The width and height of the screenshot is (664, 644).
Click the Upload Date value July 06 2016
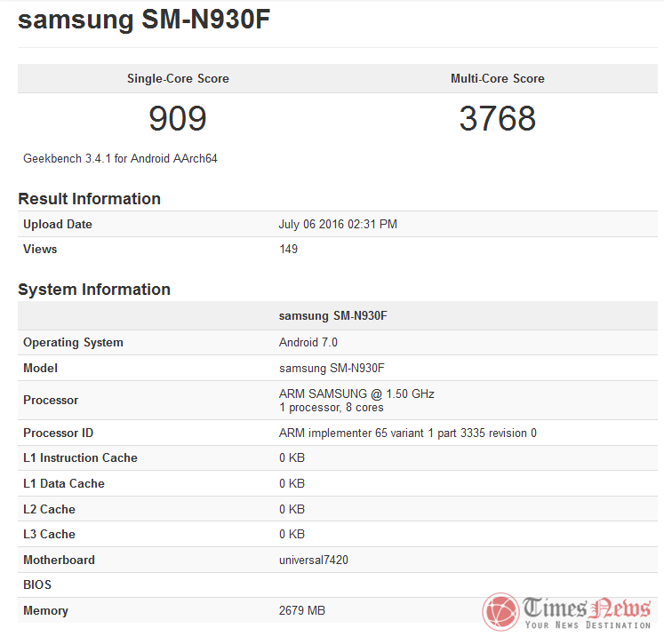click(338, 225)
